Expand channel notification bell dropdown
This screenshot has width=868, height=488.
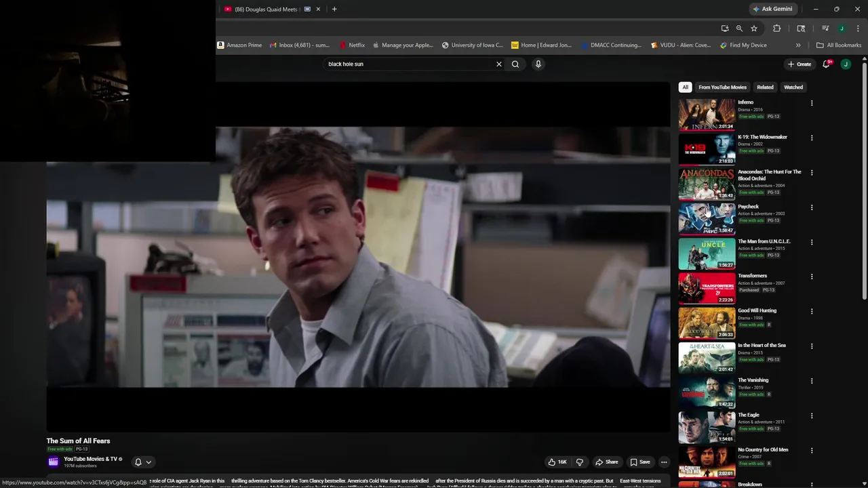pos(142,462)
